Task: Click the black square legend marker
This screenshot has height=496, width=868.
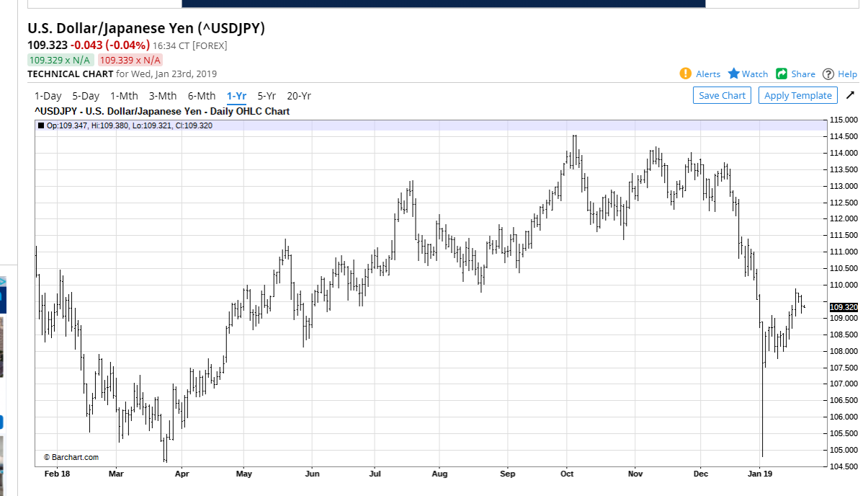Action: pos(41,125)
